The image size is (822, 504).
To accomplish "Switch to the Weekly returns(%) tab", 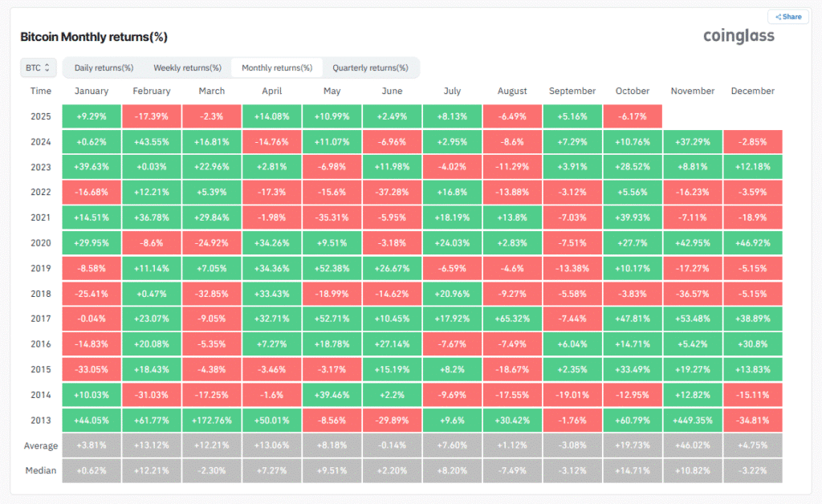I will tap(186, 67).
